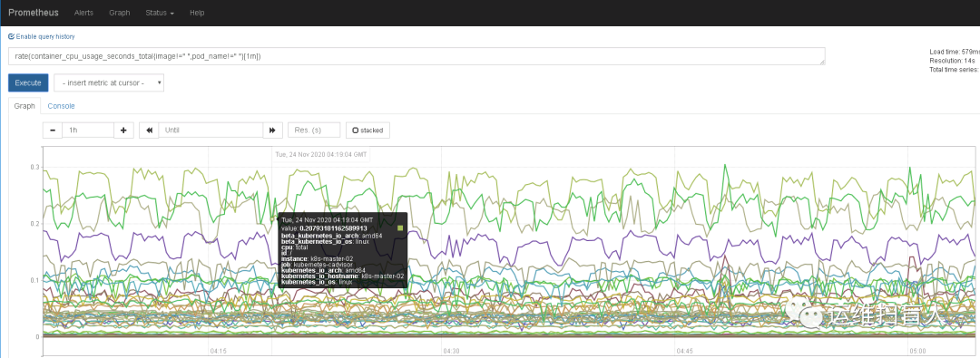Expand the insert metric at cursor dropdown
The image size is (980, 358).
click(x=109, y=82)
